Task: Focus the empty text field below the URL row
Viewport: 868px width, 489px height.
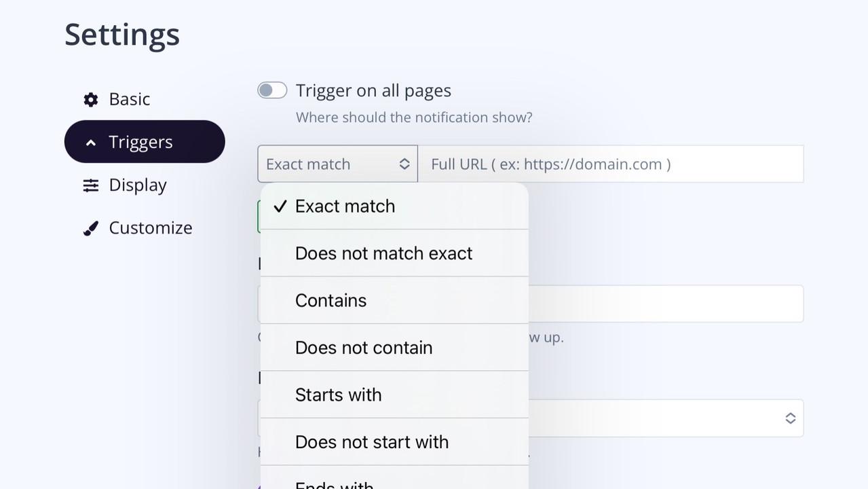Action: coord(665,304)
